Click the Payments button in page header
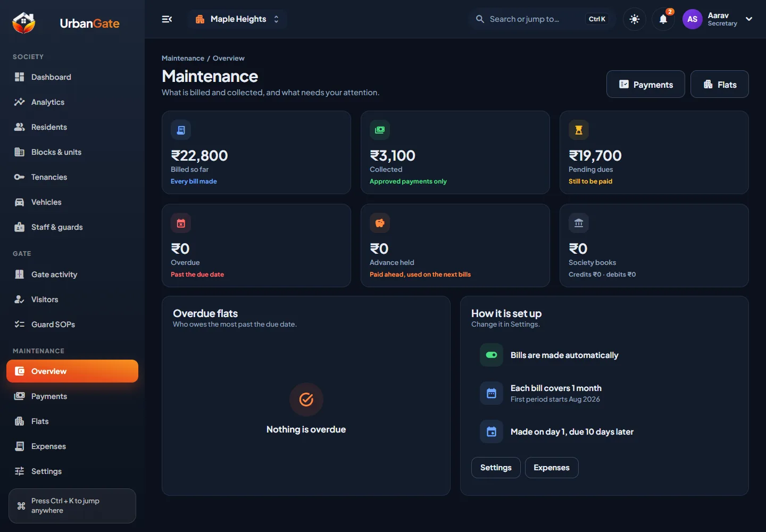The image size is (766, 532). point(646,84)
